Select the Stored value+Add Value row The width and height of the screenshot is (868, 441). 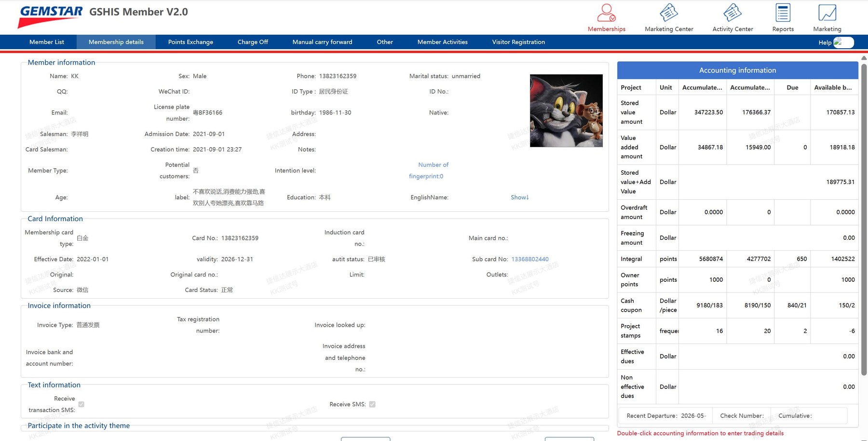pos(738,182)
